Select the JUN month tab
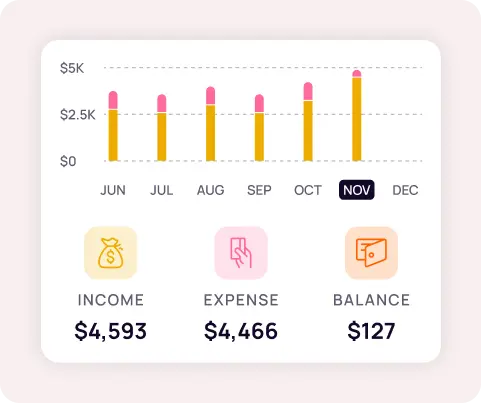The width and height of the screenshot is (481, 403). [113, 190]
